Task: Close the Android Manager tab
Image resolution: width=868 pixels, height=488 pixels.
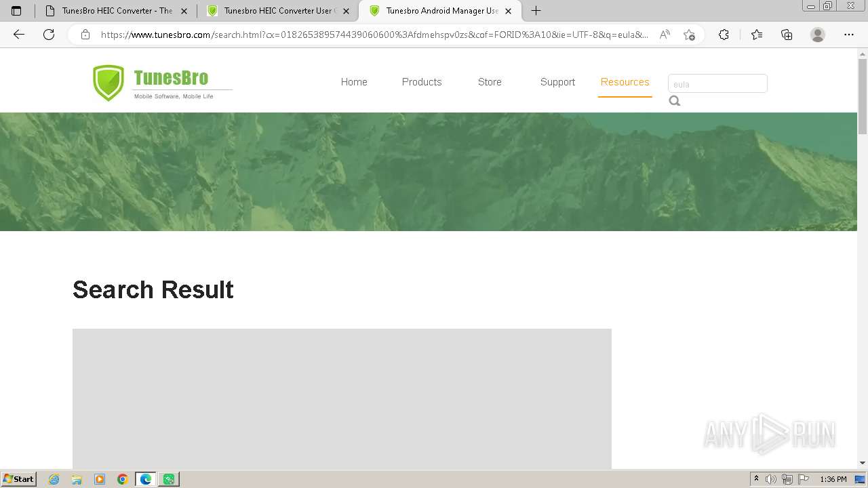Action: [x=508, y=11]
